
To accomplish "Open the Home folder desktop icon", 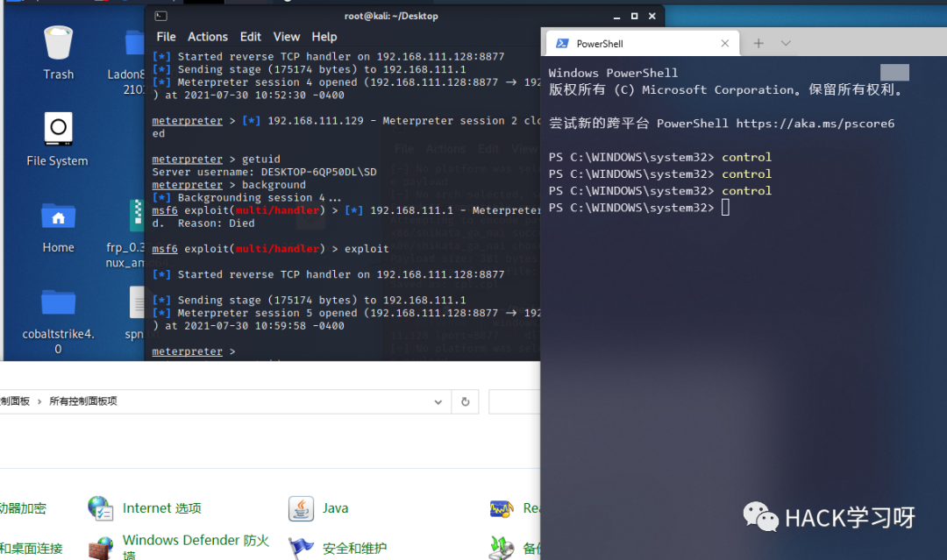I will click(x=58, y=216).
